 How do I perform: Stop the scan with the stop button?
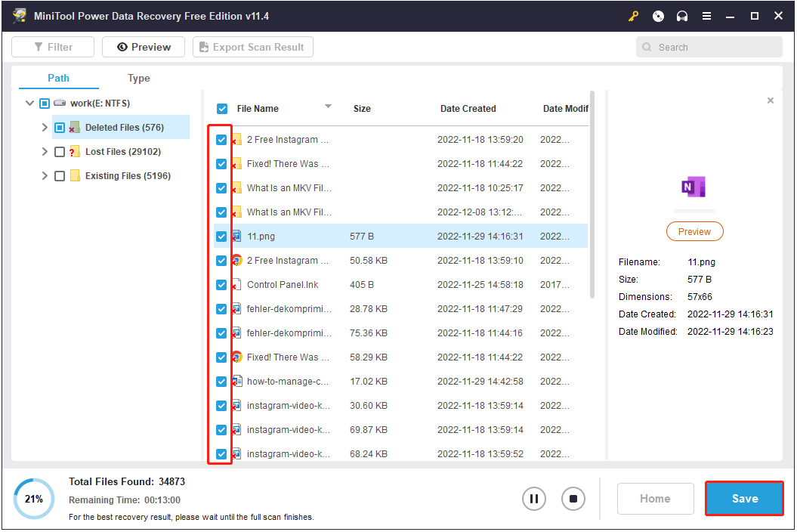(573, 499)
